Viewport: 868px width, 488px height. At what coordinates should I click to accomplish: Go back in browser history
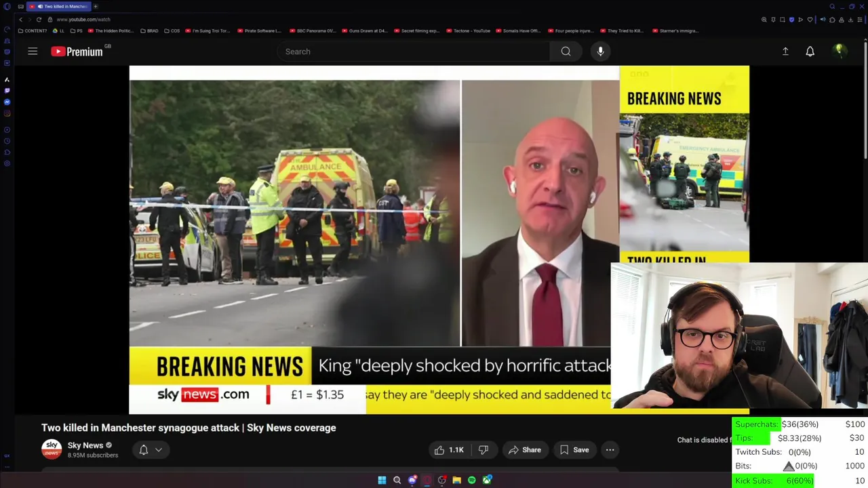point(20,20)
